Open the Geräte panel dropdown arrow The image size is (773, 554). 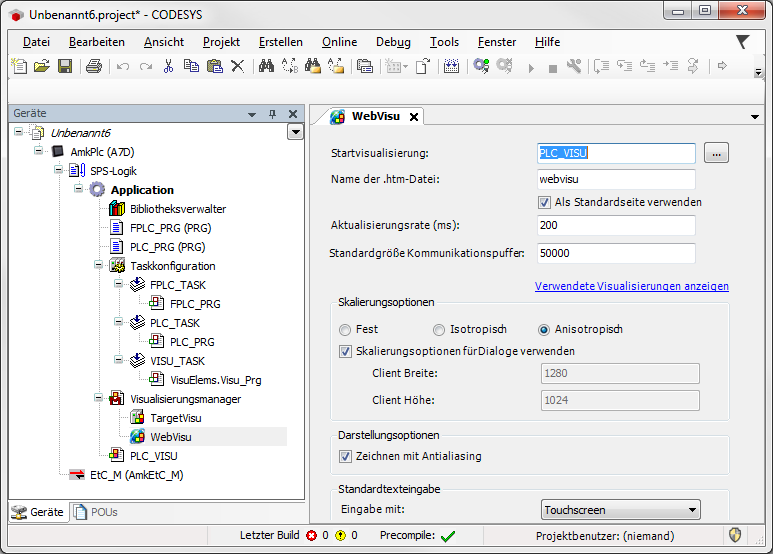pyautogui.click(x=252, y=114)
